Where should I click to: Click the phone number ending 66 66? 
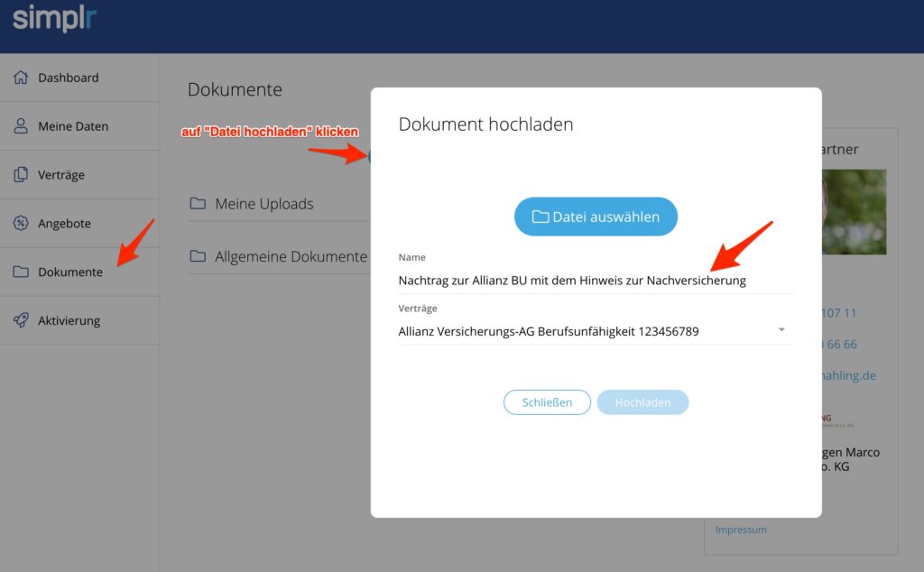coord(839,344)
